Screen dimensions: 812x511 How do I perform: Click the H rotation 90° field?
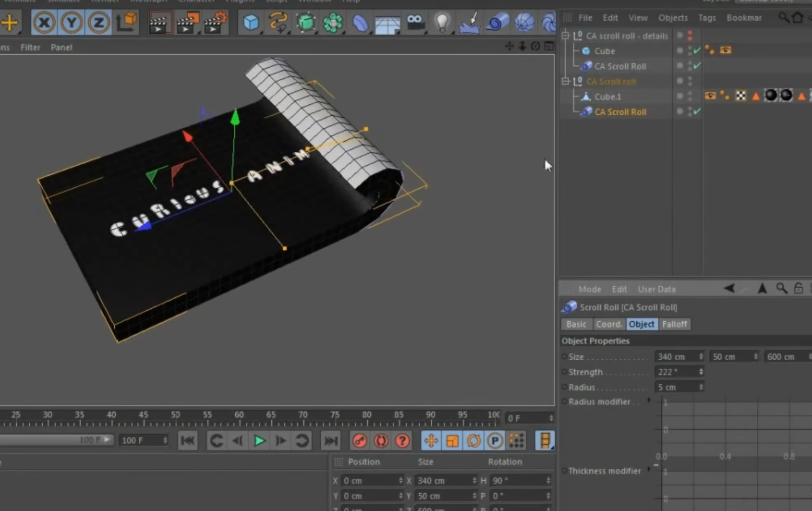click(521, 481)
